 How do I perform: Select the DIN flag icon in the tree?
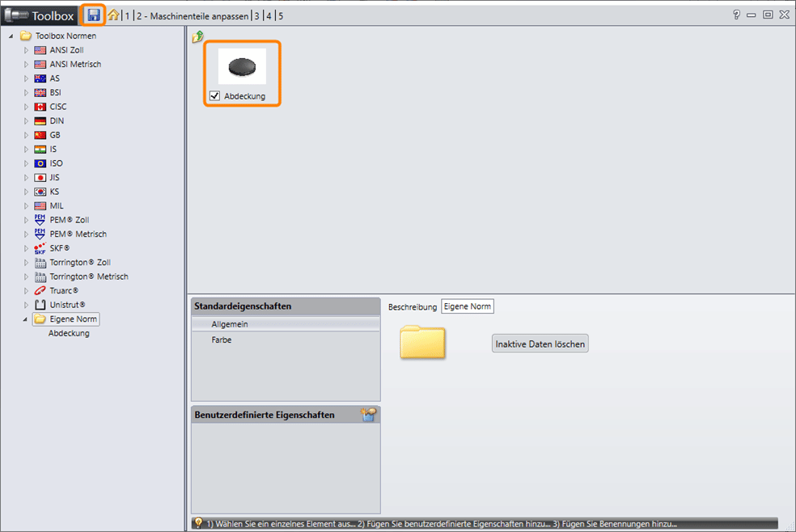pos(39,120)
